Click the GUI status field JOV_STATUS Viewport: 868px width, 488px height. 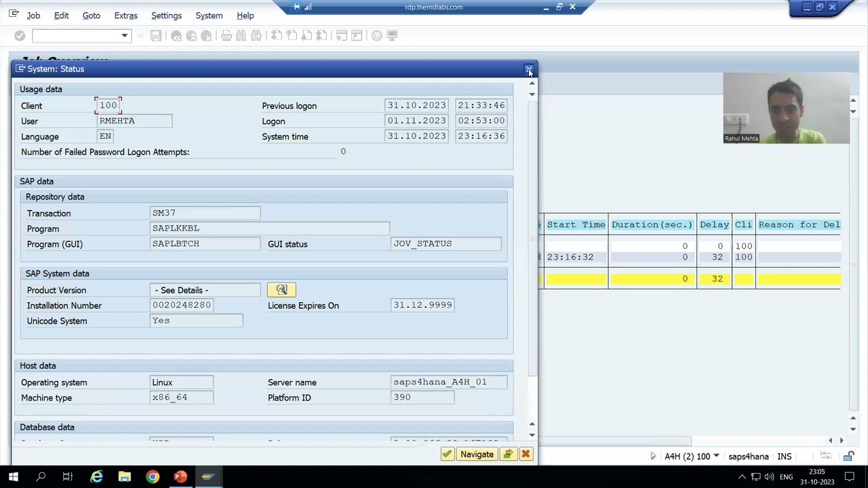coord(446,243)
